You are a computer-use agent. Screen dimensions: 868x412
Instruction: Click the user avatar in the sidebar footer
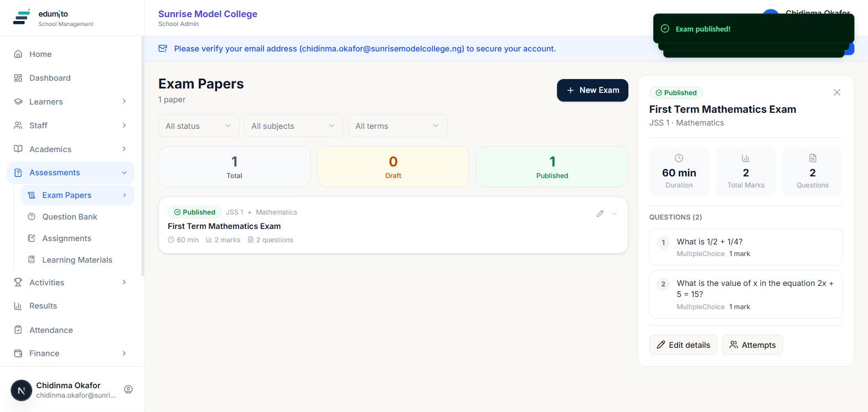pos(21,390)
